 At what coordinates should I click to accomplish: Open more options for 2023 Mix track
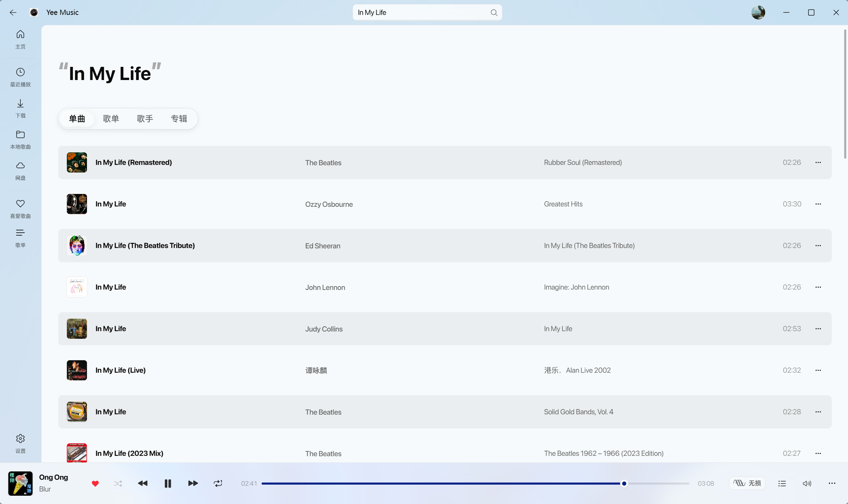[x=818, y=453]
